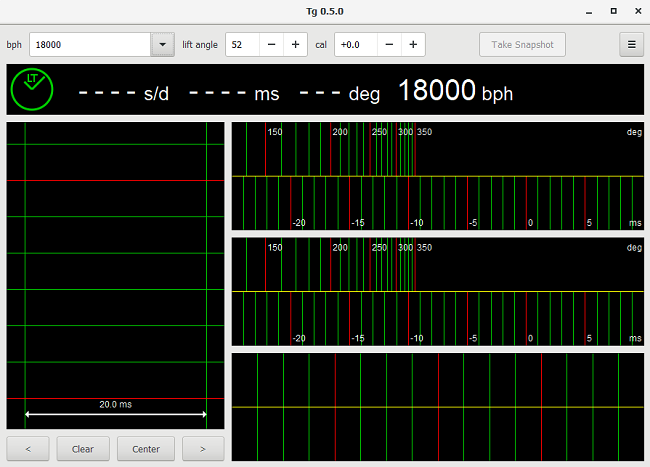This screenshot has width=650, height=467.
Task: Maximize the Tg window
Action: point(613,10)
